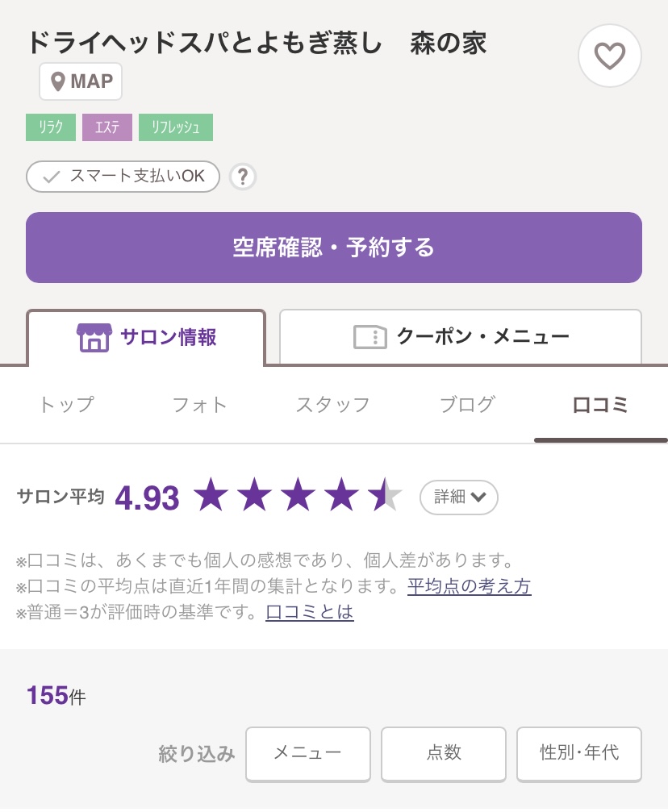668x812 pixels.
Task: Tap the coupon ticket icon
Action: click(370, 337)
